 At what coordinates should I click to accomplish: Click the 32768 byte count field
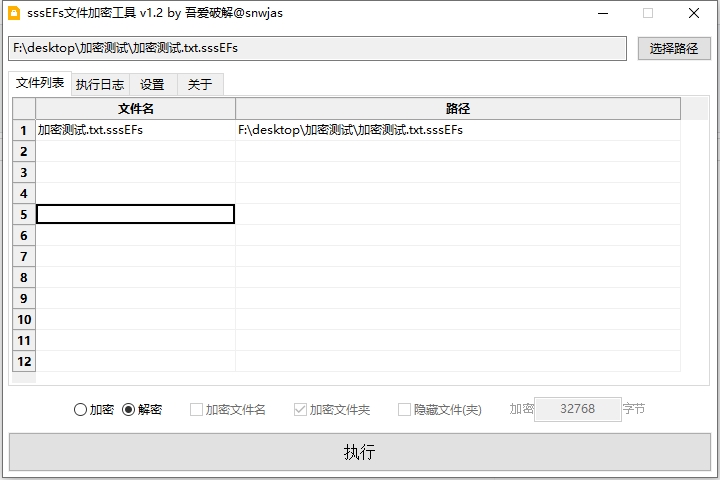(578, 409)
